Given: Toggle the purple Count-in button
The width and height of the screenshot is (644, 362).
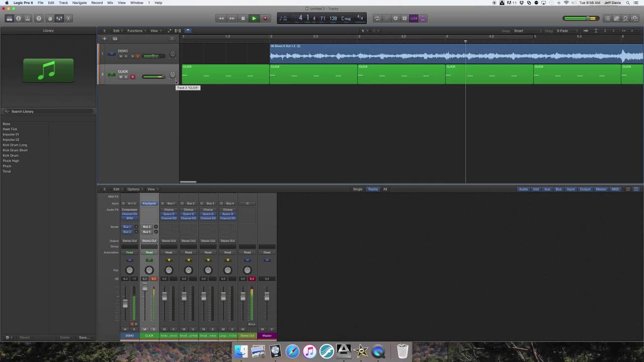Looking at the screenshot, I should coord(414,19).
